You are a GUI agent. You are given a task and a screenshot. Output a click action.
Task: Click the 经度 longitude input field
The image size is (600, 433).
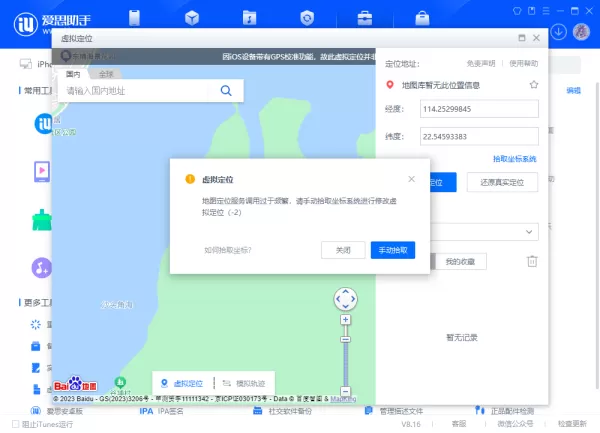tap(479, 109)
